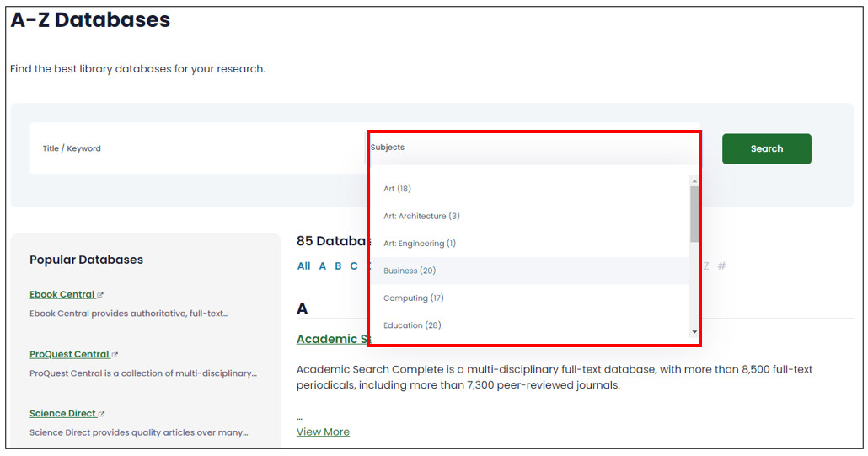Click the scrollbar up arrow in Subjects list
This screenshot has height=456, width=868.
pos(694,180)
